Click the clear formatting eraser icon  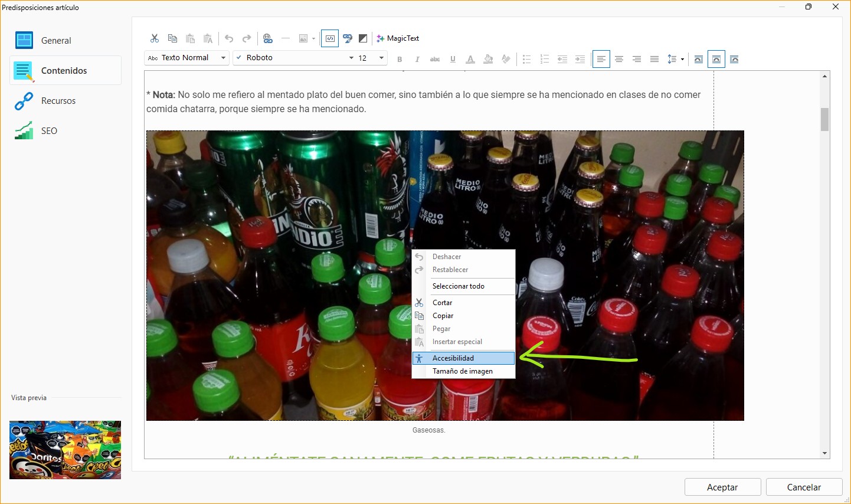point(506,59)
